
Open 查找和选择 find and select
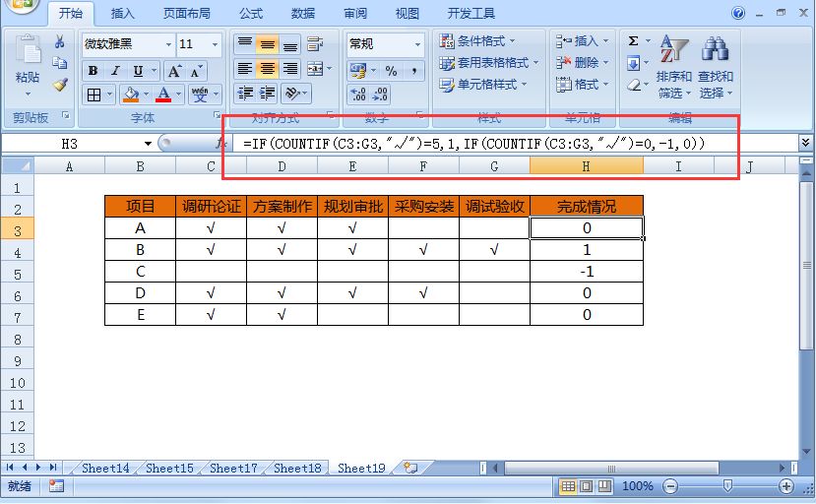pyautogui.click(x=715, y=67)
